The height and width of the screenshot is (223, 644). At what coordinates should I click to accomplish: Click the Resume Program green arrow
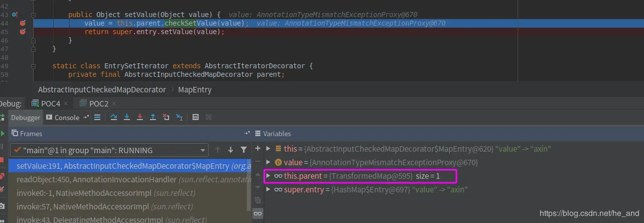2,134
